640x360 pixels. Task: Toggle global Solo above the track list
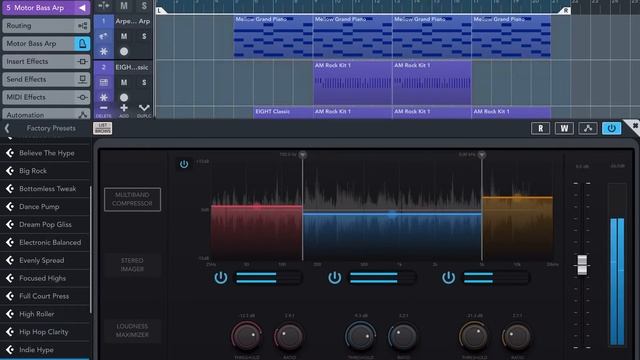144,6
